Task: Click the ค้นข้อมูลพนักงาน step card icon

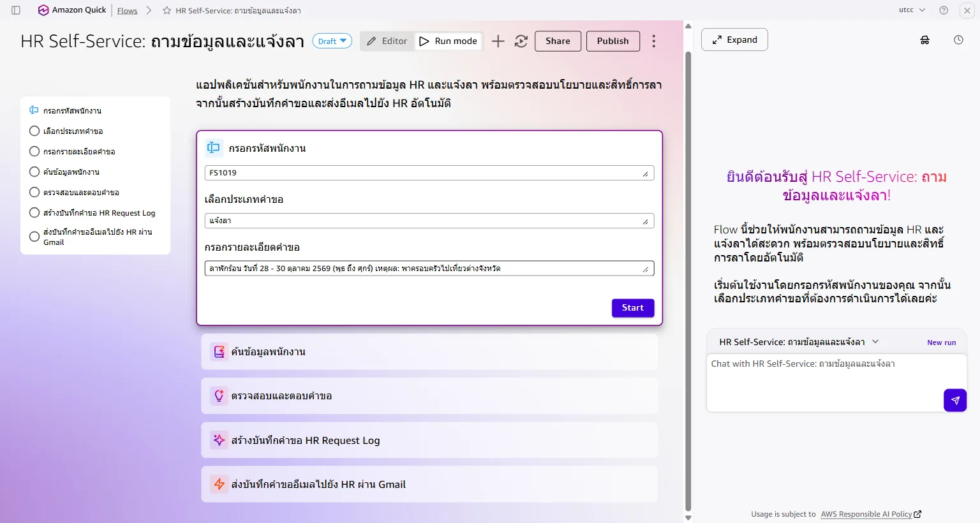Action: (x=219, y=351)
